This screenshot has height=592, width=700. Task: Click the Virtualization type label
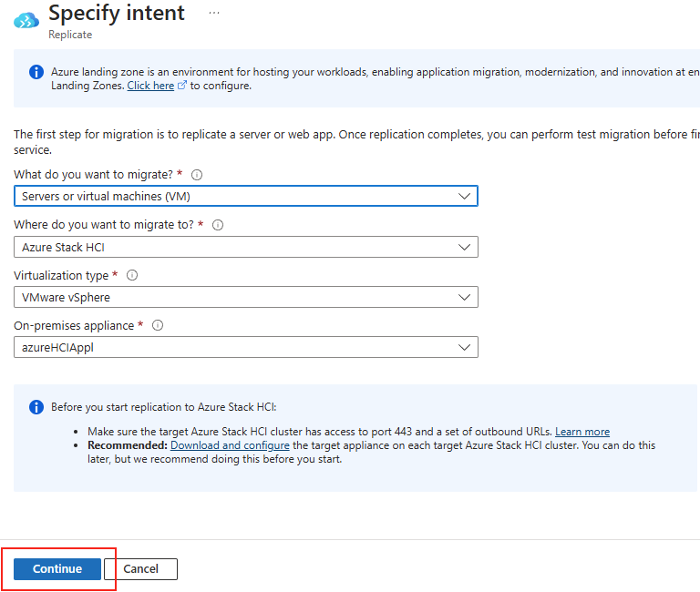61,275
